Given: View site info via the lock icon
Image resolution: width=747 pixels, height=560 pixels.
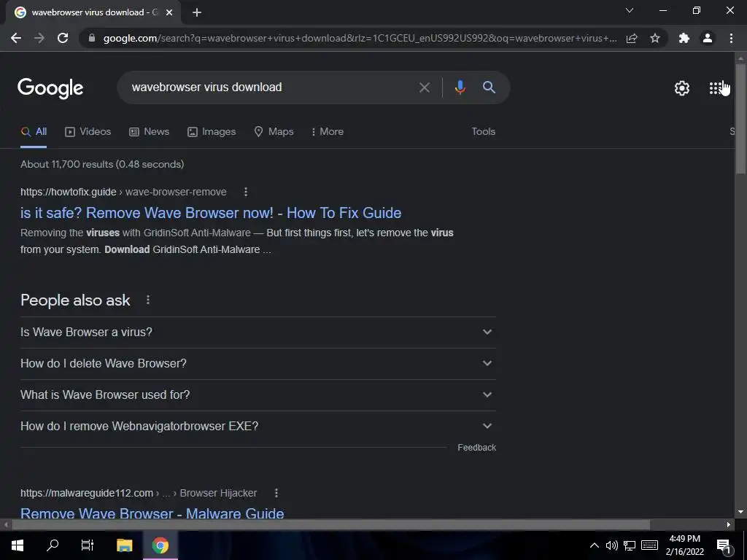Looking at the screenshot, I should click(x=92, y=38).
